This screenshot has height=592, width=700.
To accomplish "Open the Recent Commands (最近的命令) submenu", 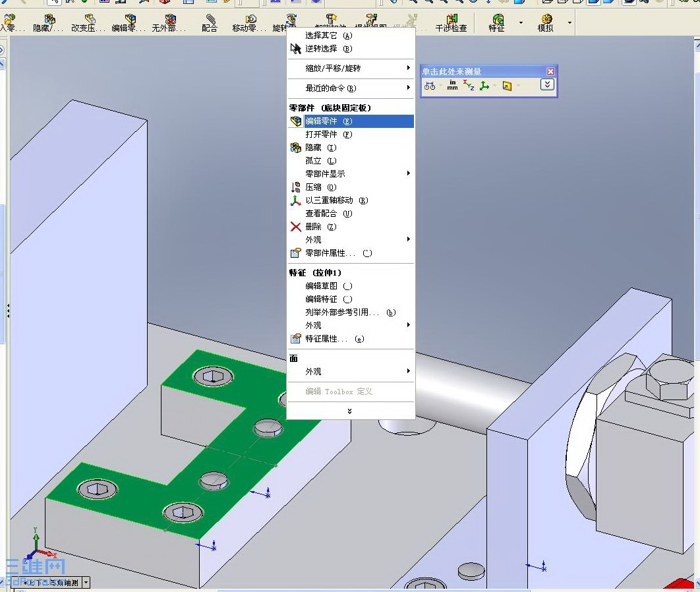I will click(x=351, y=88).
